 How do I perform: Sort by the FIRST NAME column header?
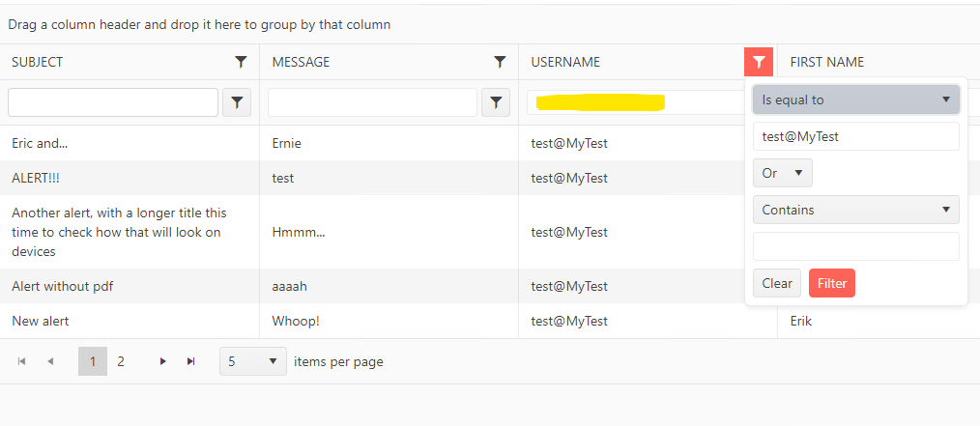click(827, 62)
